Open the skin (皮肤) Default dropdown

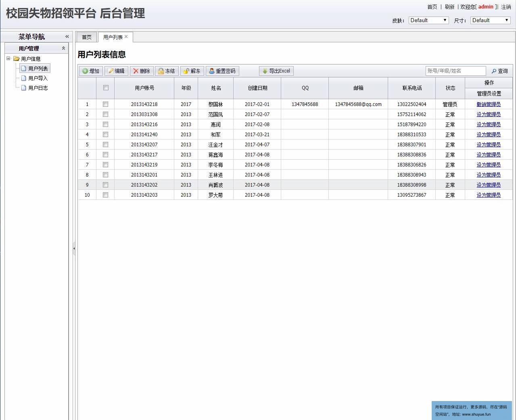tap(428, 20)
